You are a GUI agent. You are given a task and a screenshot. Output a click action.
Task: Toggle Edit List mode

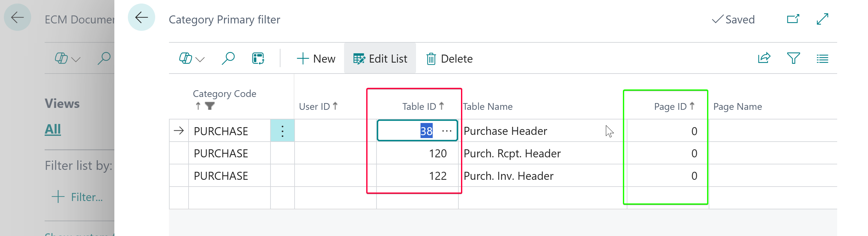tap(380, 58)
